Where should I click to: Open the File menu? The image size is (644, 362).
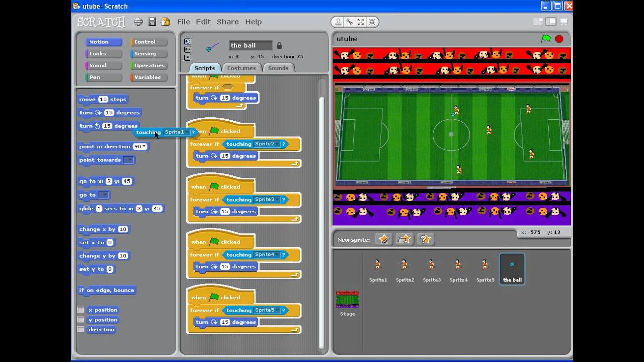click(183, 22)
